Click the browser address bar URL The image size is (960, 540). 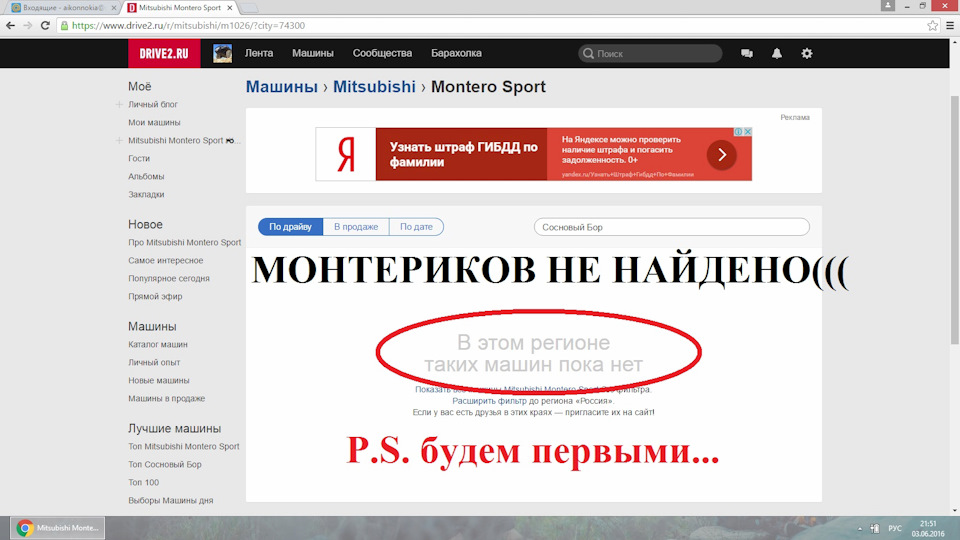coord(189,26)
